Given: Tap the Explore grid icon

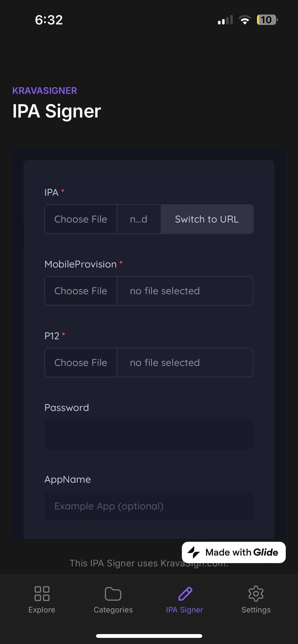Looking at the screenshot, I should point(42,594).
